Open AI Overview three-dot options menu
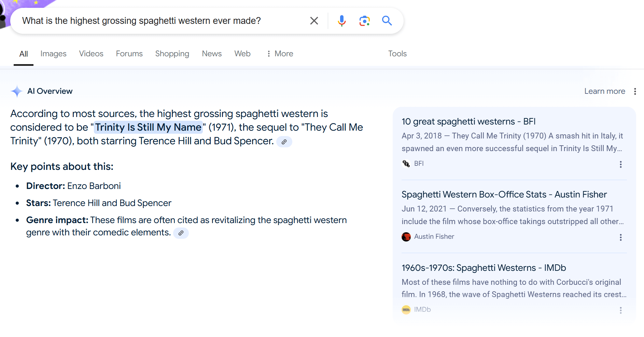The height and width of the screenshot is (337, 644). tap(635, 91)
